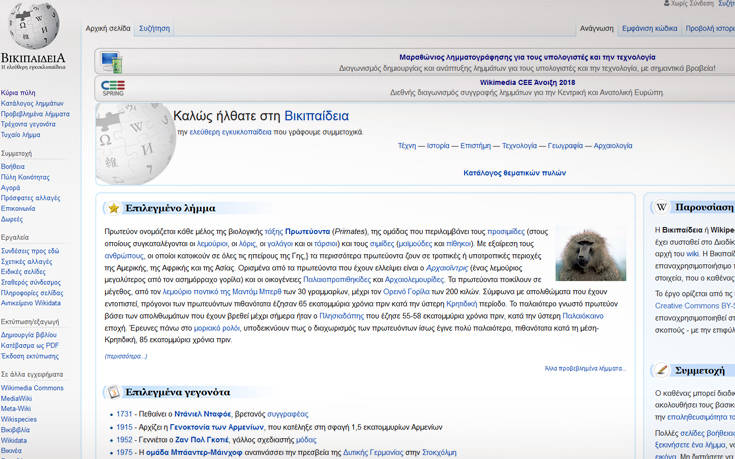The width and height of the screenshot is (735, 459).
Task: Open Σχετικές αλλαγές tool
Action: (x=26, y=262)
